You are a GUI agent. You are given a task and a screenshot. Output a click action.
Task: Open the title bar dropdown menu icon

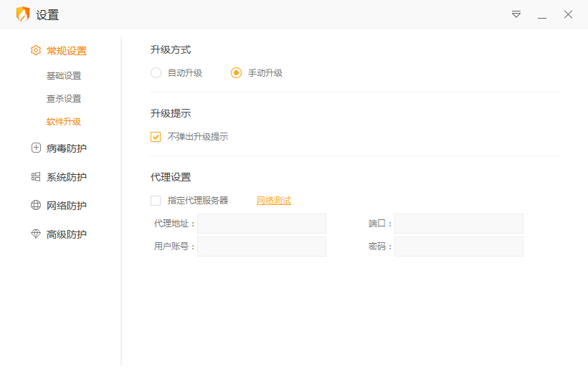516,14
